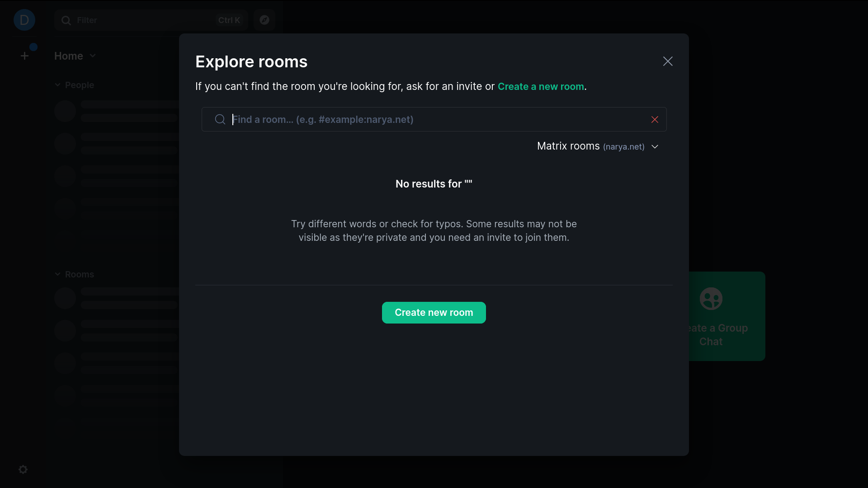
Task: Collapse the People section
Action: 58,85
